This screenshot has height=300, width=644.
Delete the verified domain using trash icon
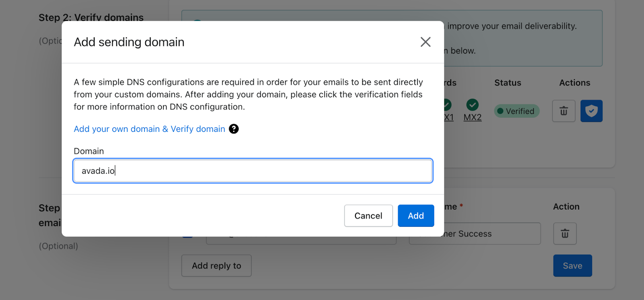[x=563, y=111]
